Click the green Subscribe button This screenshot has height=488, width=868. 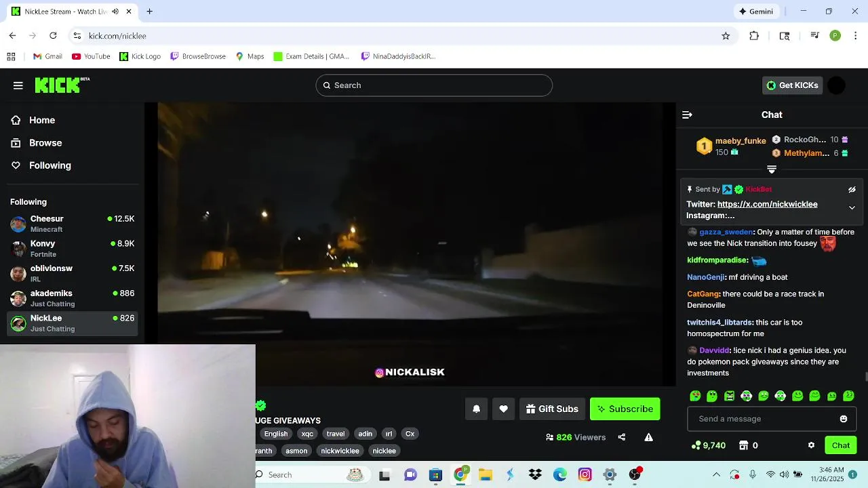625,409
